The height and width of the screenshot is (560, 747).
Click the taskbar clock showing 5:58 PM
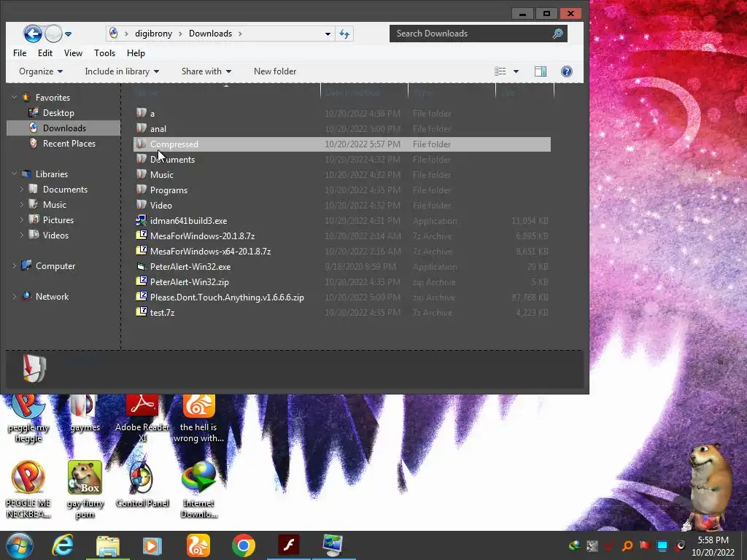[x=713, y=546]
